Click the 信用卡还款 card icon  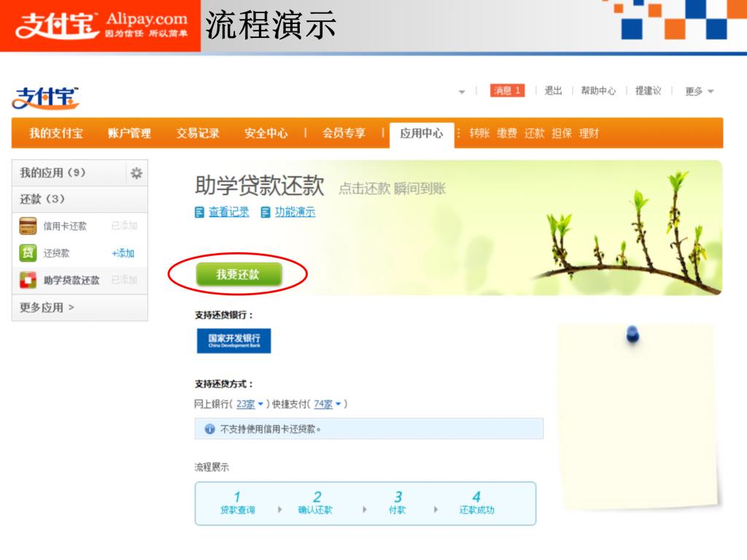(x=28, y=226)
